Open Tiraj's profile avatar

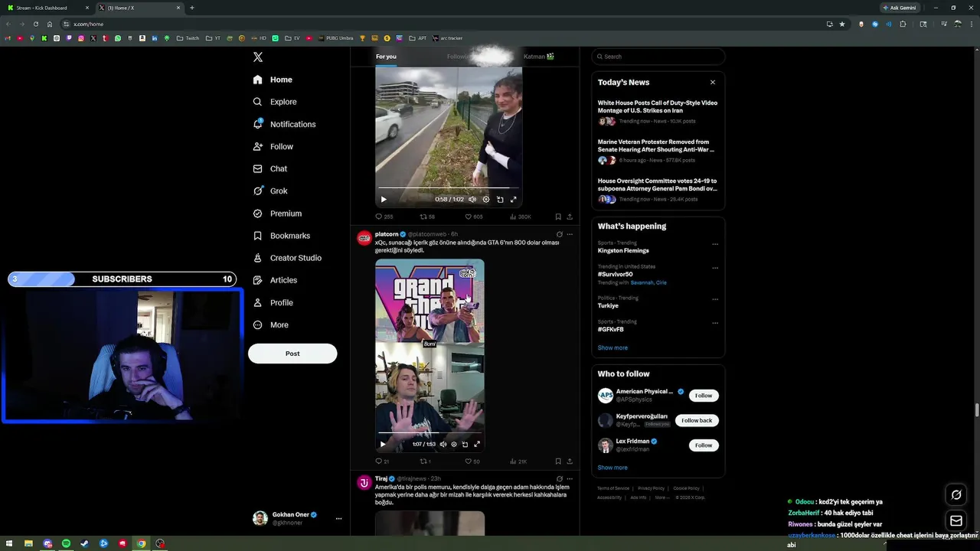click(364, 482)
